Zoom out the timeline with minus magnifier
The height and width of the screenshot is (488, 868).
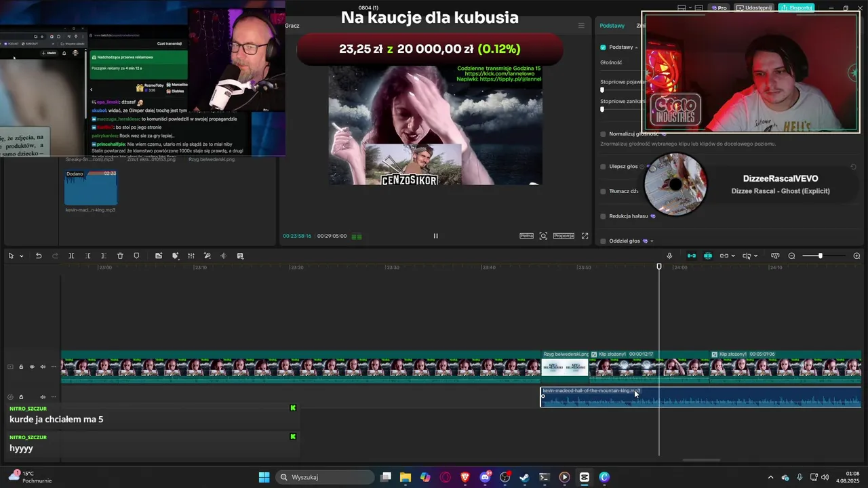tap(791, 256)
